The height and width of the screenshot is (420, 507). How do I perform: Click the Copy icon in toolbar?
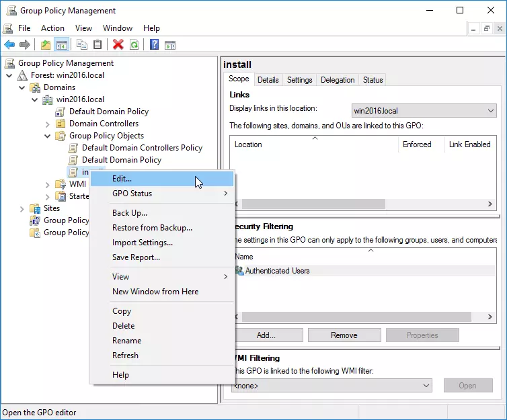click(82, 45)
